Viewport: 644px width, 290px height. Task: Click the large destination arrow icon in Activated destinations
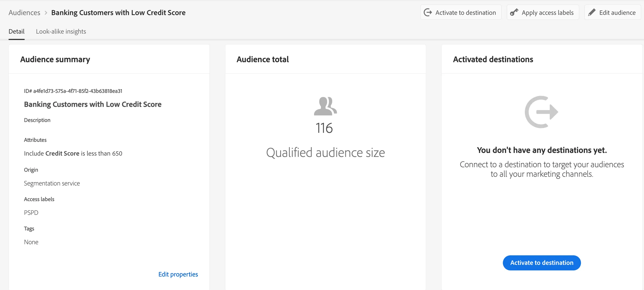(542, 112)
